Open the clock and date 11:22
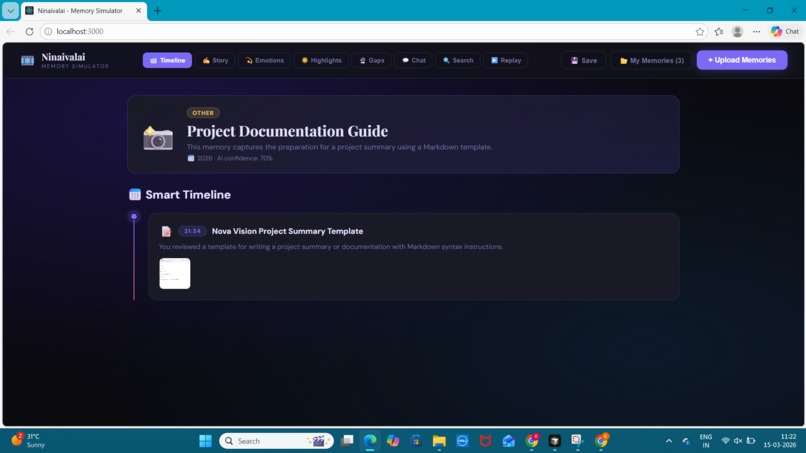Viewport: 806px width, 453px height. click(780, 441)
